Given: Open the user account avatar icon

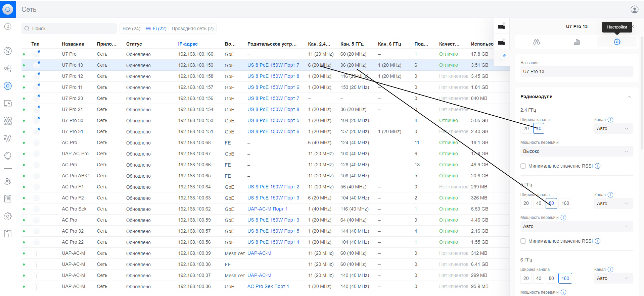Looking at the screenshot, I should [634, 9].
